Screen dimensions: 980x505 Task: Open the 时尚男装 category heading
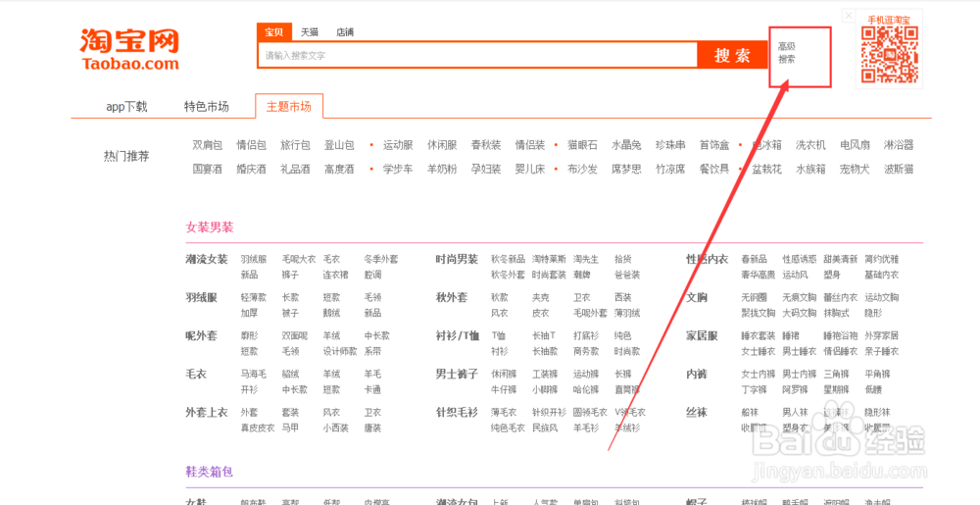tap(457, 259)
